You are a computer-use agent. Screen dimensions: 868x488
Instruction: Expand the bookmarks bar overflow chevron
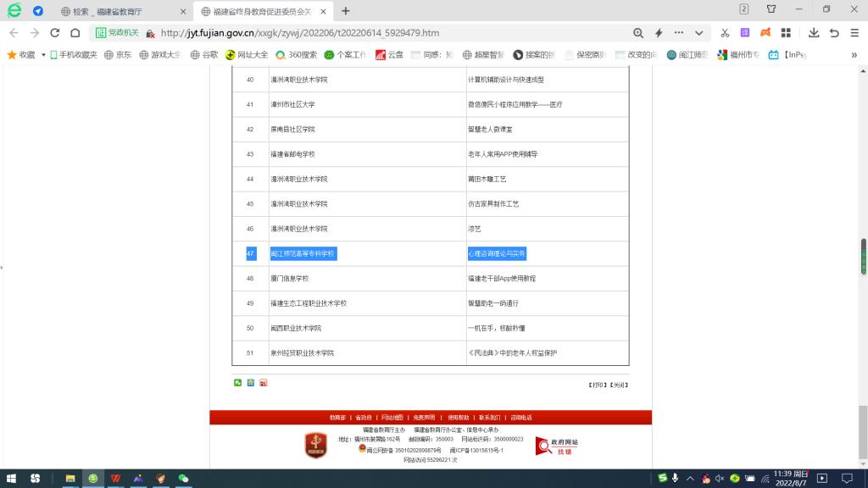854,54
